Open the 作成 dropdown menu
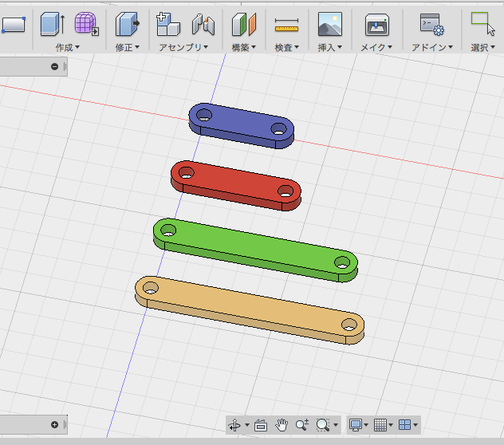This screenshot has width=504, height=445. pyautogui.click(x=68, y=48)
